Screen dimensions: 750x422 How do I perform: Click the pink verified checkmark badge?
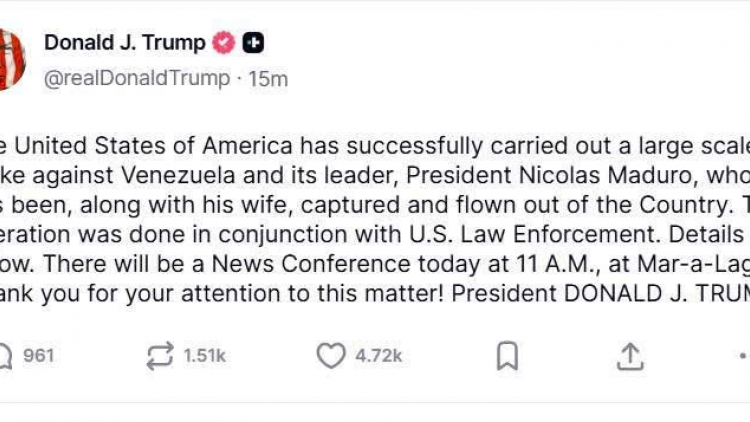click(x=225, y=43)
